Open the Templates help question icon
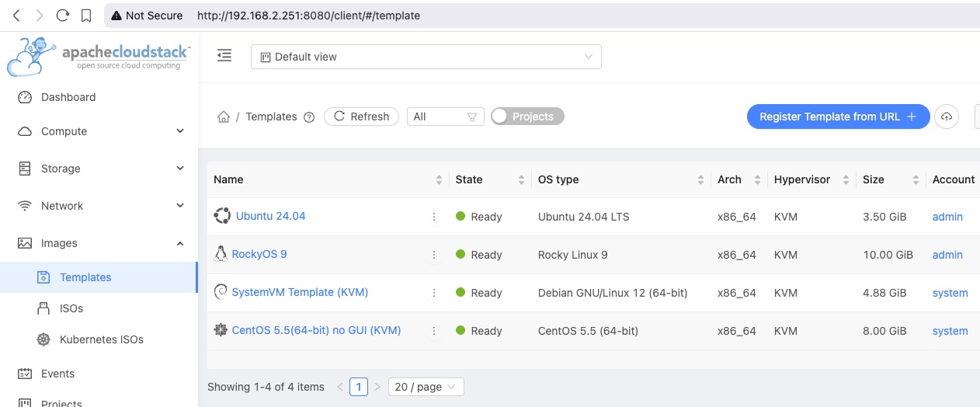980x407 pixels. click(309, 117)
